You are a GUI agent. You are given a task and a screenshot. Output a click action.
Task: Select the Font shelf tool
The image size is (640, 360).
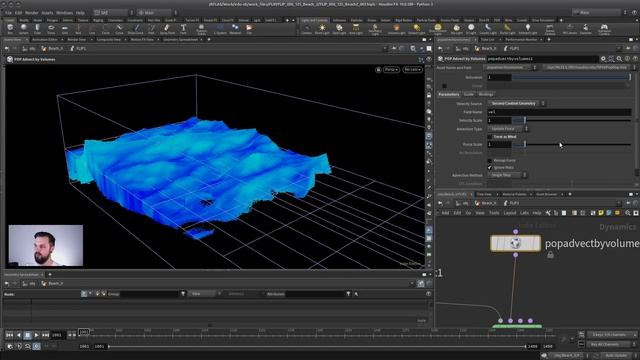click(x=183, y=29)
